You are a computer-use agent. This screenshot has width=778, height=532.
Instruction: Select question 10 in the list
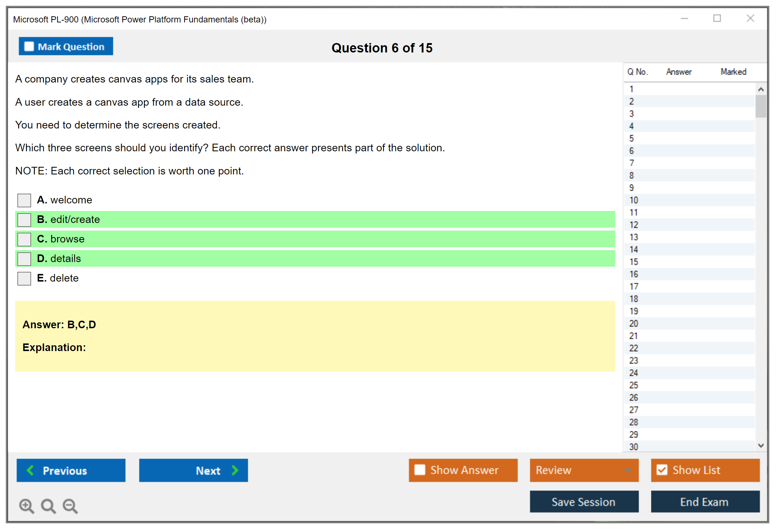634,200
